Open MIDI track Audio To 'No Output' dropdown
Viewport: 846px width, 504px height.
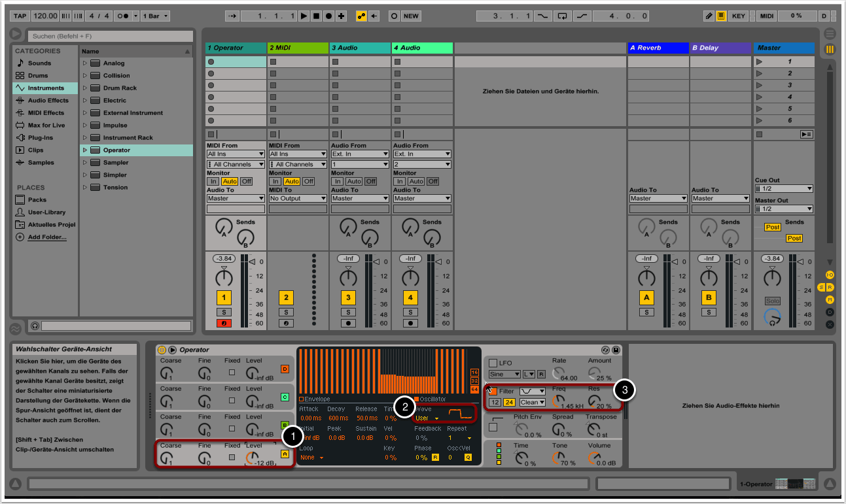[x=297, y=198]
